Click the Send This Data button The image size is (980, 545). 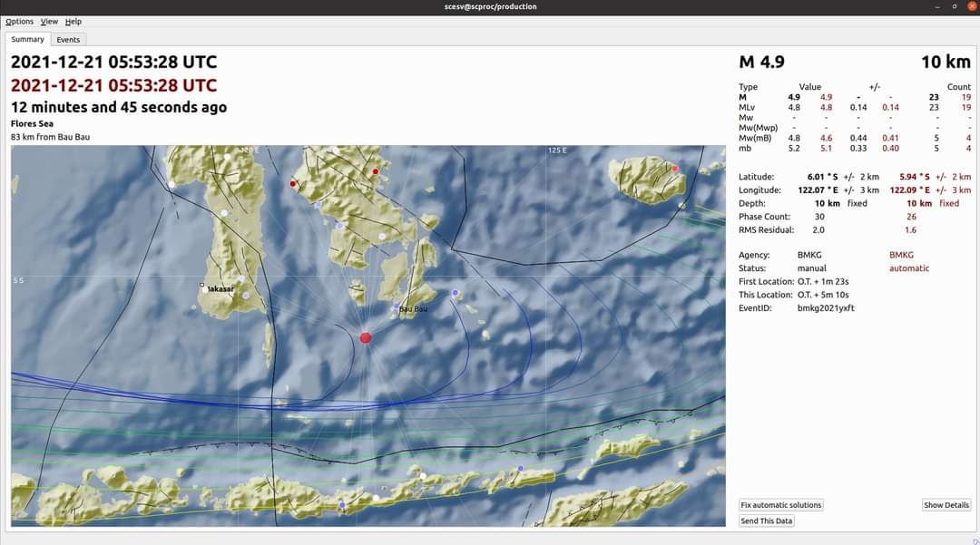coord(766,521)
